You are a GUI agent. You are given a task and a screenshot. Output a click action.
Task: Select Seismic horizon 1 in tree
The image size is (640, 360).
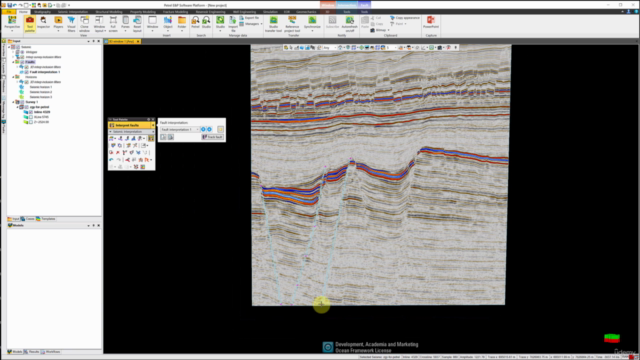pyautogui.click(x=40, y=87)
